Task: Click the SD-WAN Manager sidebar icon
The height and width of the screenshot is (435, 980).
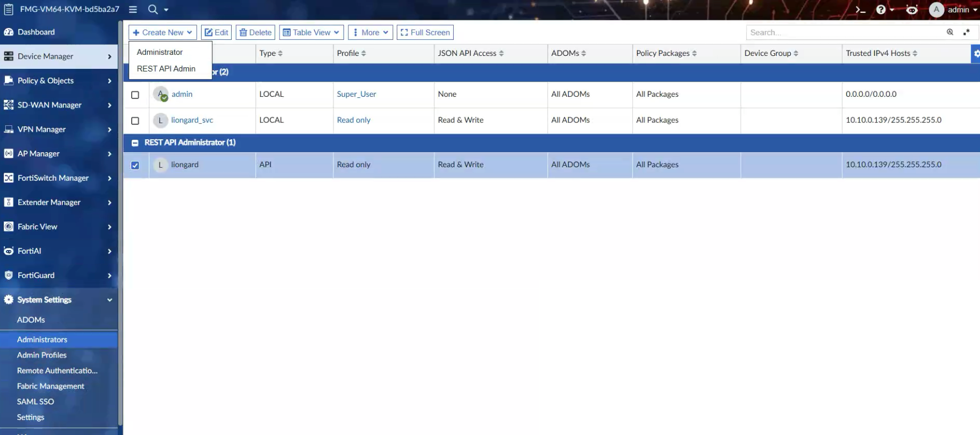Action: pyautogui.click(x=9, y=105)
